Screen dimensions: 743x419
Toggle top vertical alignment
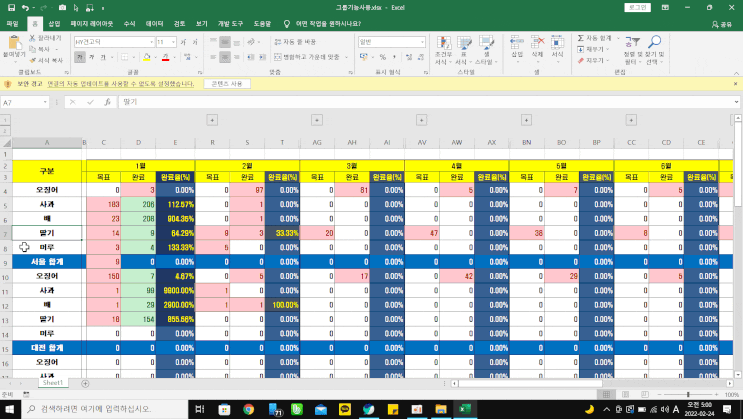(213, 42)
